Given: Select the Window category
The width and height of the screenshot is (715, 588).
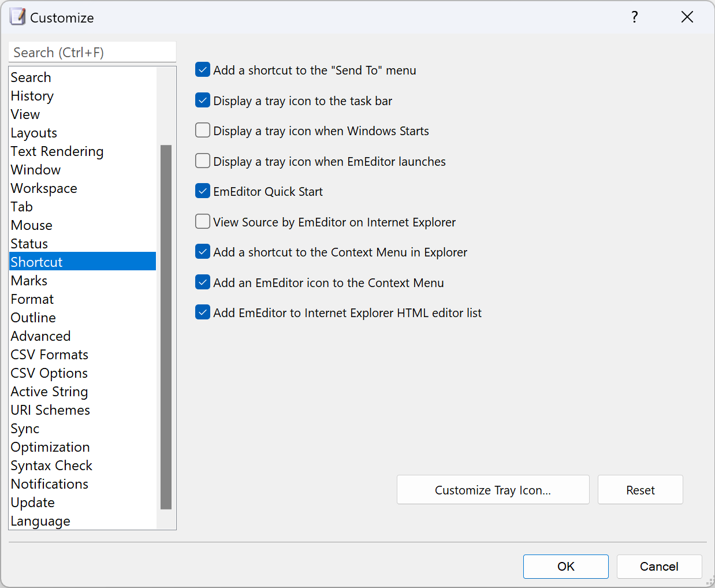Looking at the screenshot, I should tap(83, 169).
